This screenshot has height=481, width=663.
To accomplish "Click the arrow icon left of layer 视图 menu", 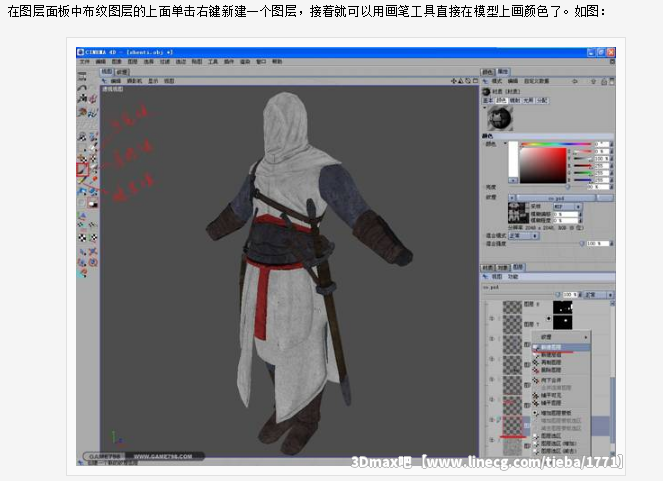I will pos(485,276).
